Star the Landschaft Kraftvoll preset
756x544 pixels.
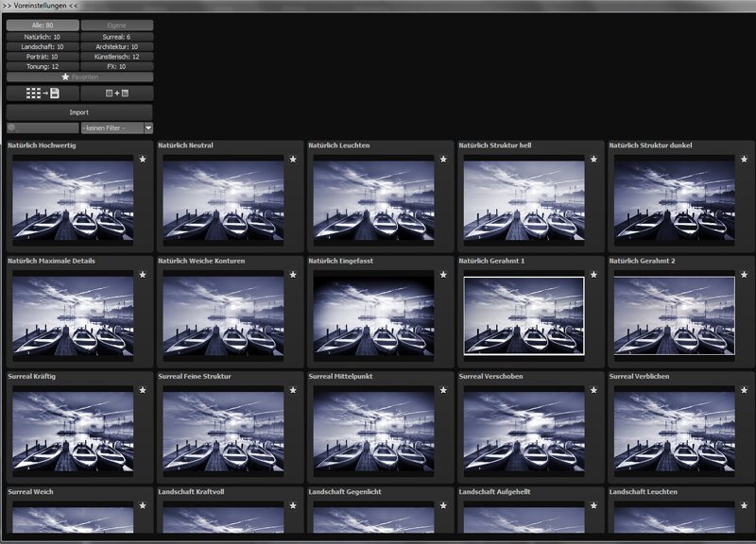click(x=293, y=506)
